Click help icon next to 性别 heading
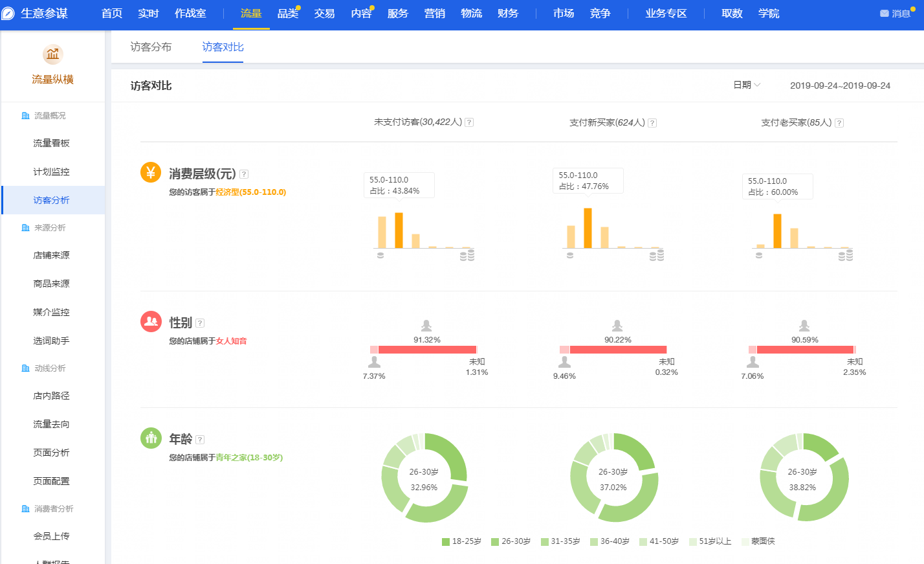This screenshot has width=924, height=564. pos(200,323)
